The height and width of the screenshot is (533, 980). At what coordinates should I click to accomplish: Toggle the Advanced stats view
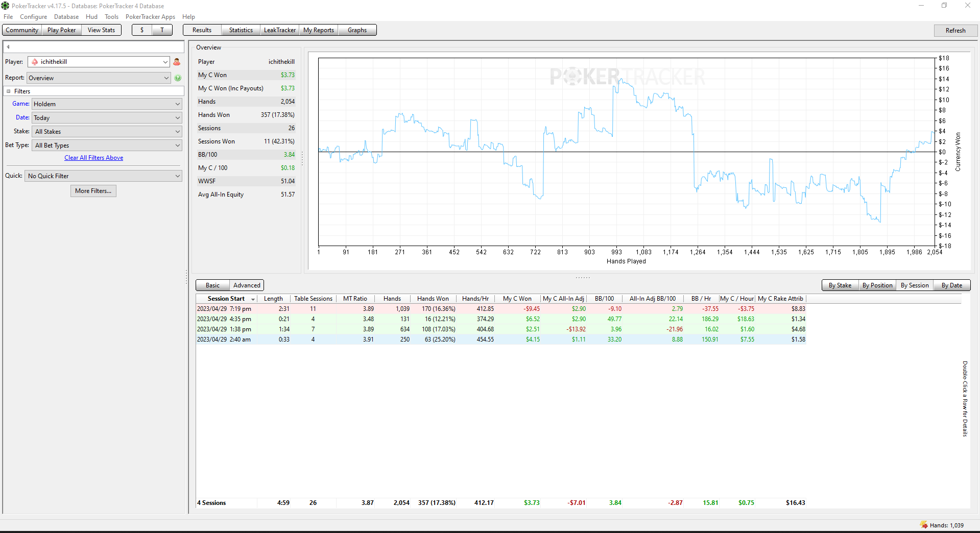pyautogui.click(x=247, y=285)
